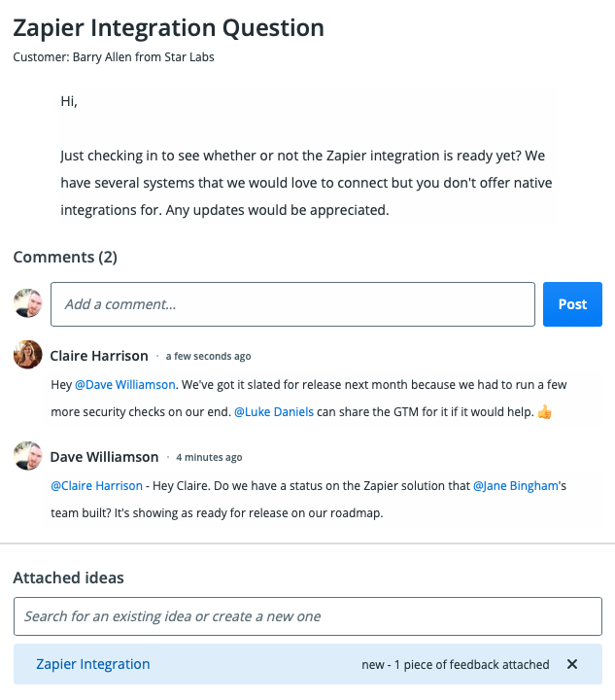Open the Zapier Integration idea link
The width and height of the screenshot is (615, 700).
[x=93, y=664]
